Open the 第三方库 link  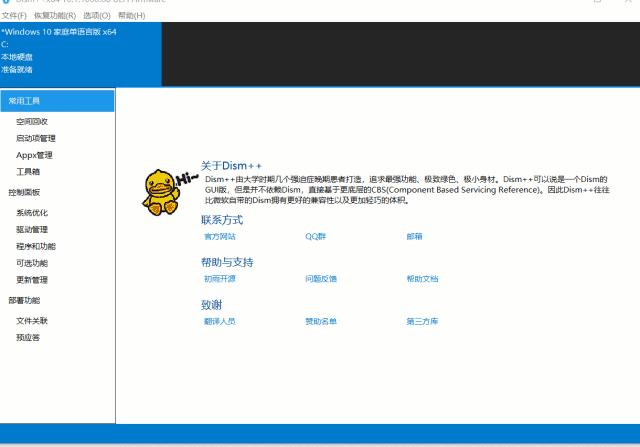422,321
